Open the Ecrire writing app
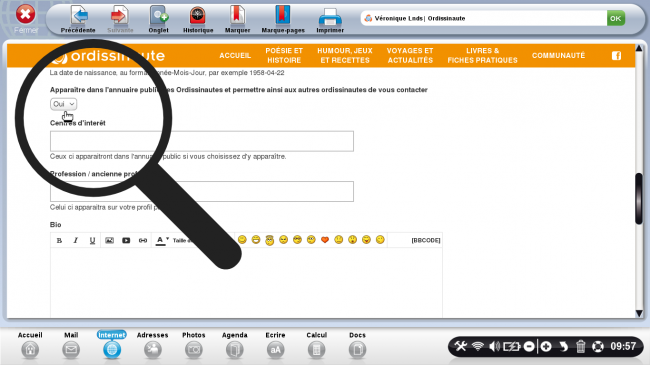This screenshot has height=365, width=650. (x=275, y=345)
